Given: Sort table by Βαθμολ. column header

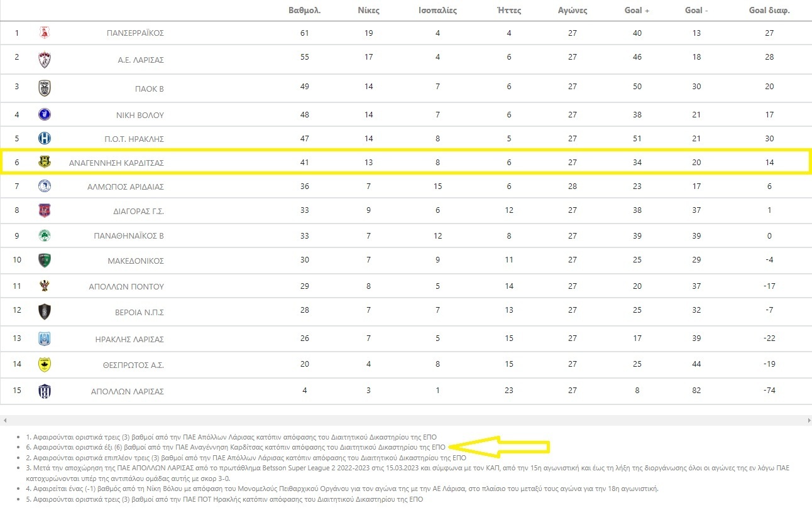Looking at the screenshot, I should [304, 11].
